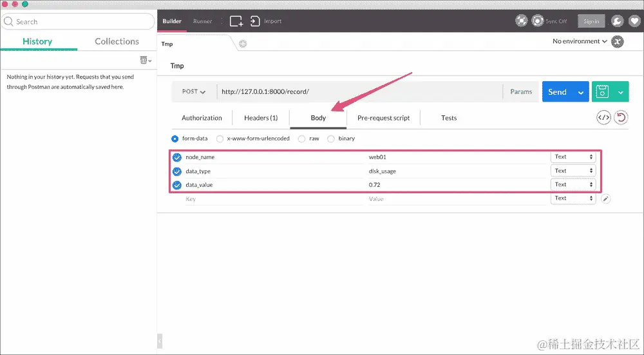Click the Import icon
The height and width of the screenshot is (355, 644).
click(x=255, y=21)
